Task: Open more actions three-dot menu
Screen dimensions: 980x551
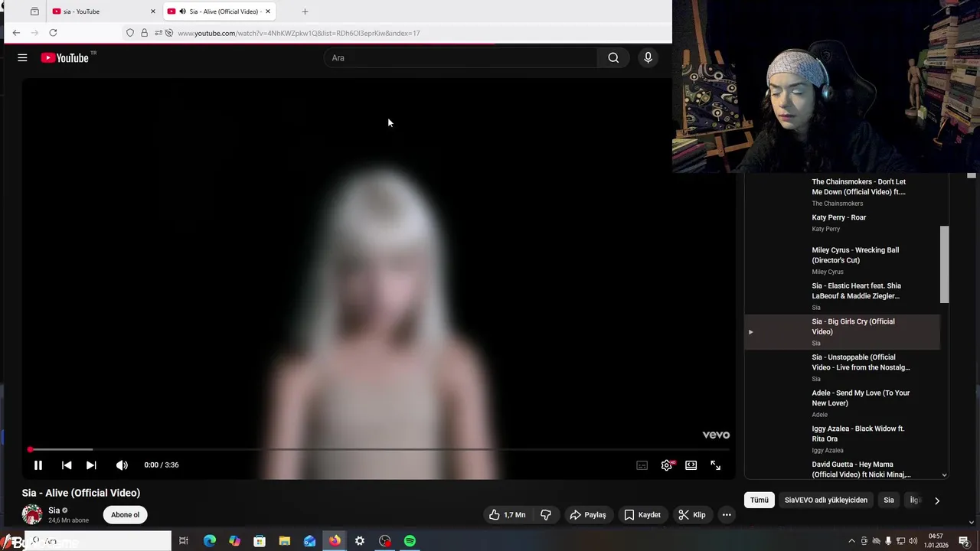Action: [727, 515]
